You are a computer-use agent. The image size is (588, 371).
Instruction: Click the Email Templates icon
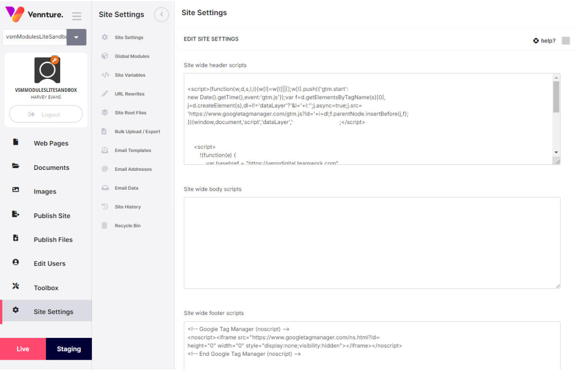pyautogui.click(x=105, y=150)
